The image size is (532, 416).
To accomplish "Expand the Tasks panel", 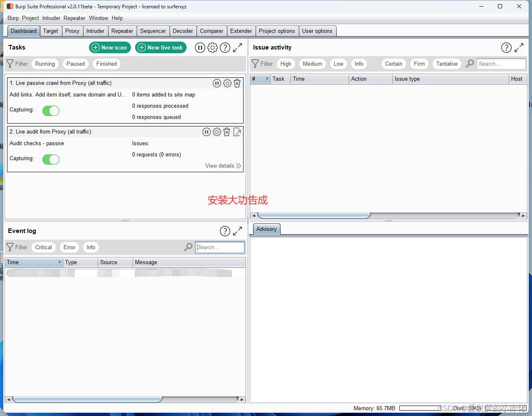I will 237,48.
